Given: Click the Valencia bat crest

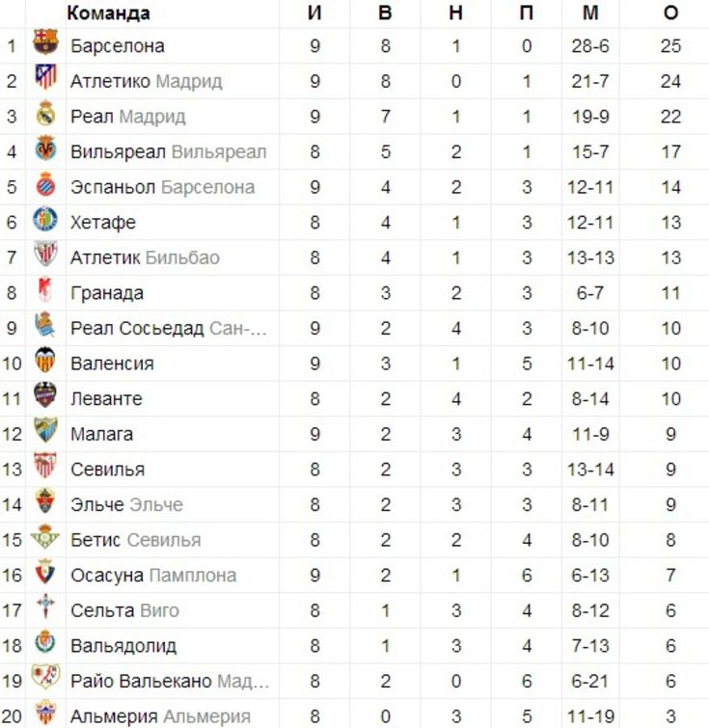Looking at the screenshot, I should [45, 360].
